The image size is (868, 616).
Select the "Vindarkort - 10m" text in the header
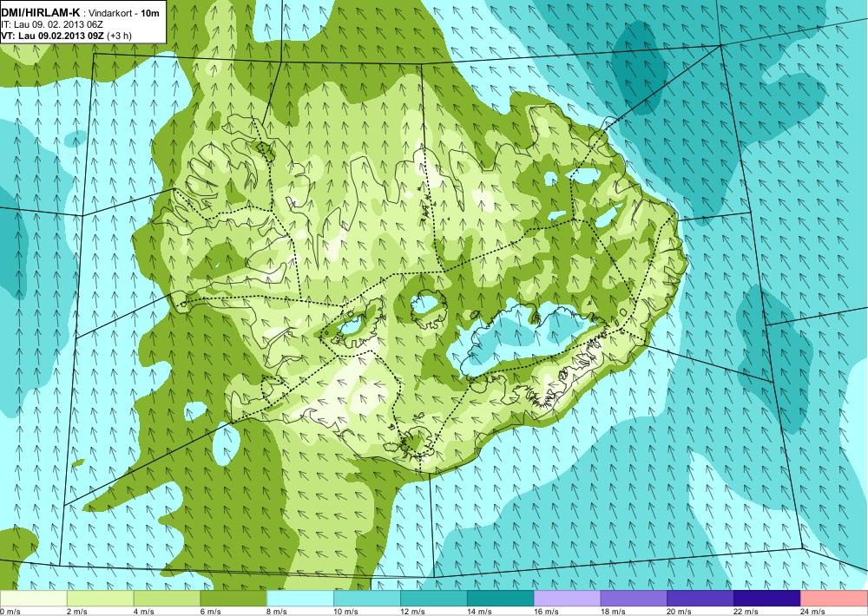pos(123,12)
